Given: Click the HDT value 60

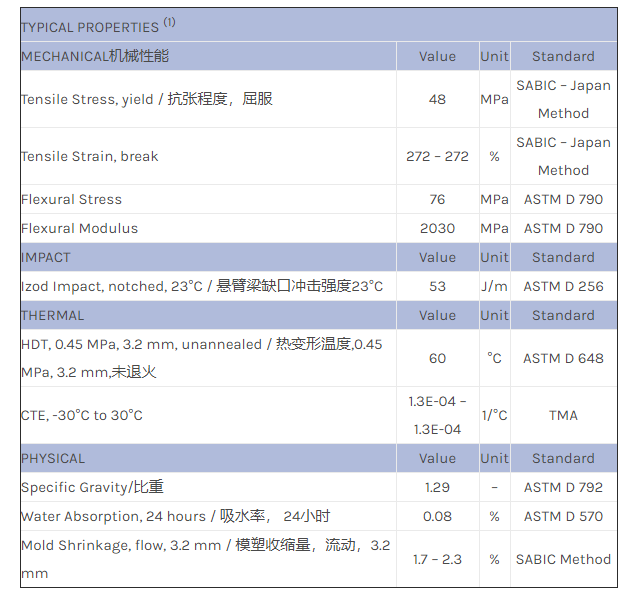Looking at the screenshot, I should (437, 358).
